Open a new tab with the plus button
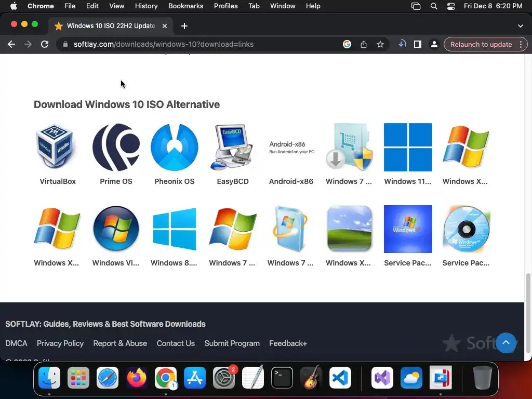 pyautogui.click(x=184, y=26)
